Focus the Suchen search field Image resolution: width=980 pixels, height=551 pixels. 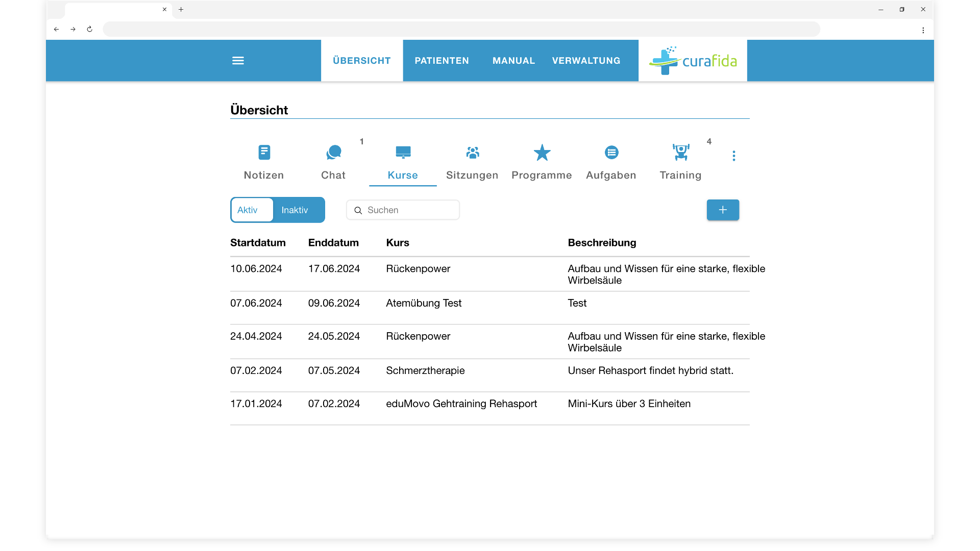403,210
